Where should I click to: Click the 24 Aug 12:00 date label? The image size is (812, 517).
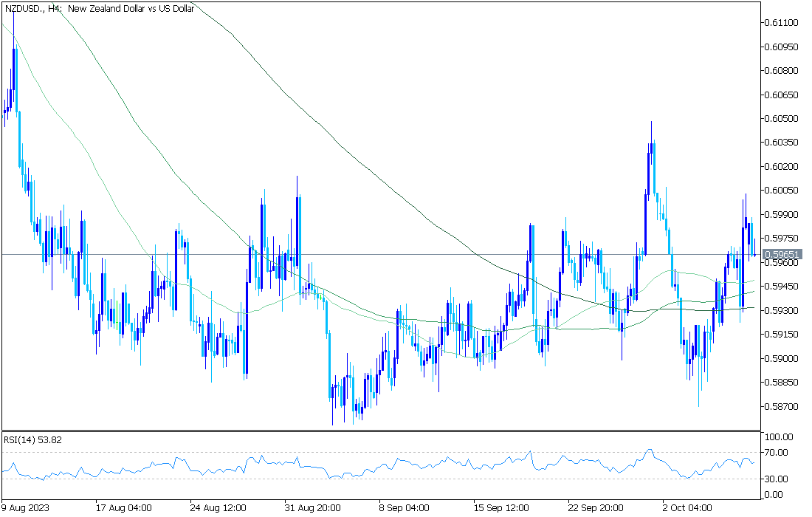[x=218, y=507]
